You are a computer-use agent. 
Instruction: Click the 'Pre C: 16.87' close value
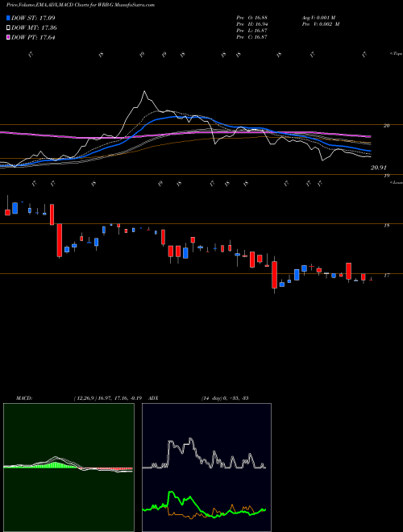252,37
